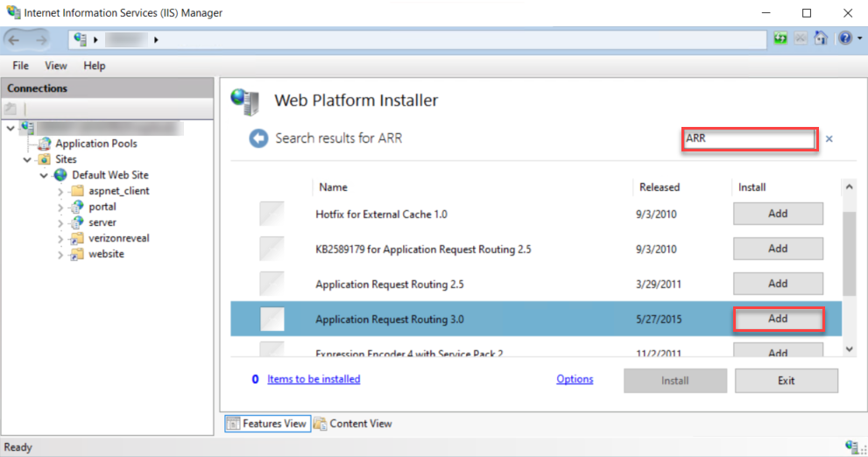Collapse the Sites tree node

[27, 160]
